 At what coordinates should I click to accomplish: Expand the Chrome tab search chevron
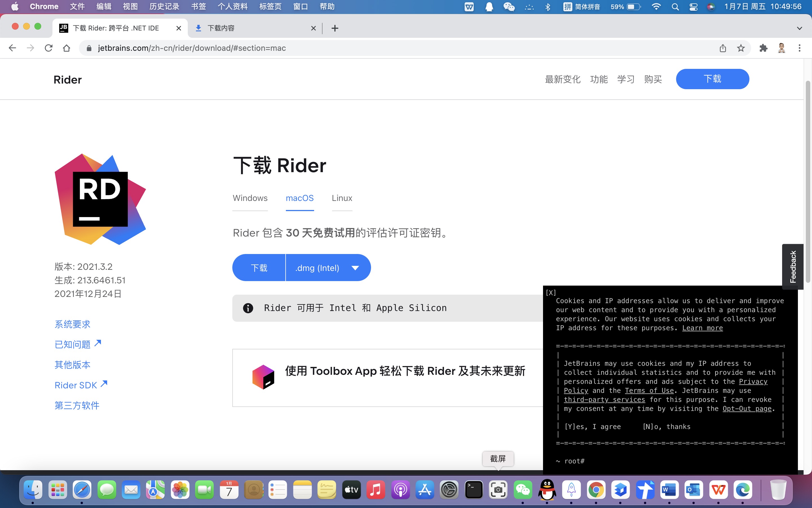[799, 28]
